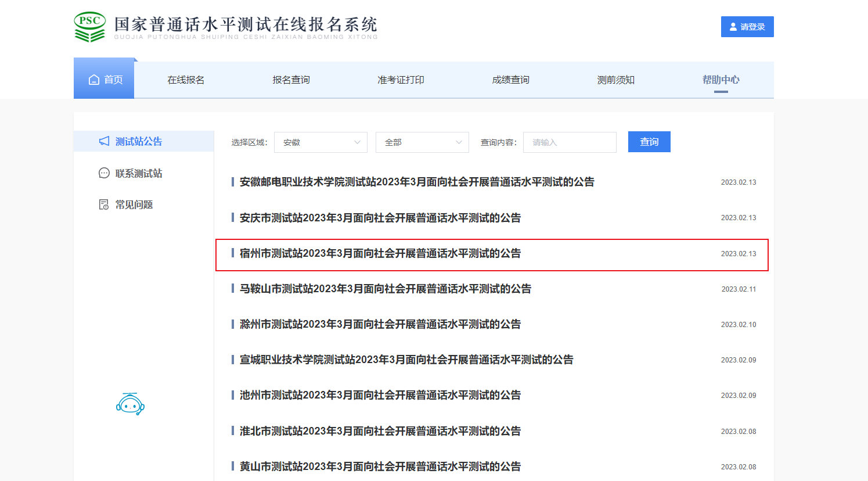This screenshot has width=868, height=481.
Task: Click date 2023.02.10 on 滁州 row
Action: [x=739, y=324]
